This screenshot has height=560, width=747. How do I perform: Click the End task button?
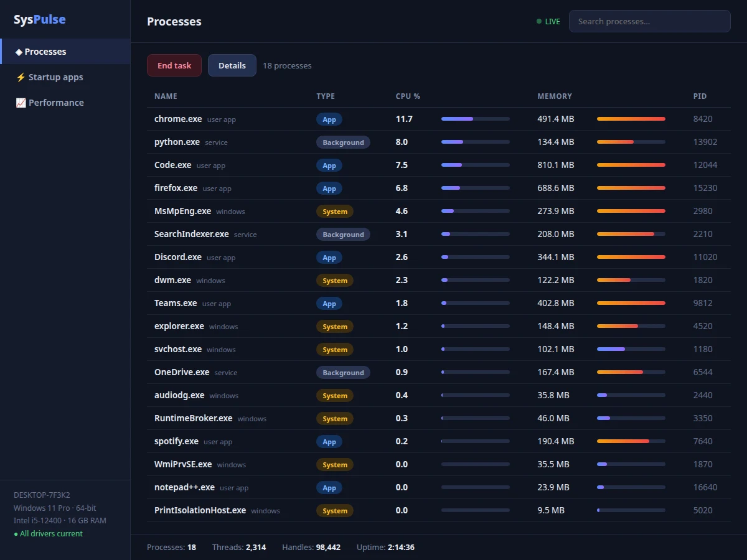pos(174,65)
